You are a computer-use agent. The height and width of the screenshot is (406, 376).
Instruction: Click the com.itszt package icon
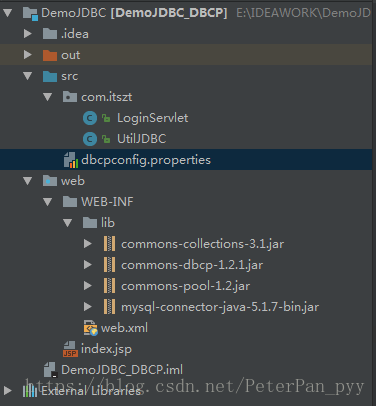pyautogui.click(x=70, y=97)
